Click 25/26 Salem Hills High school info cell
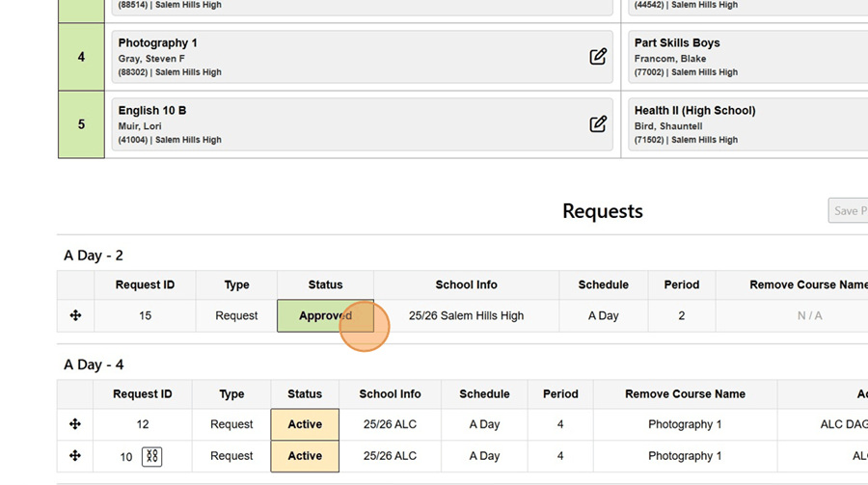This screenshot has height=485, width=868. tap(466, 315)
